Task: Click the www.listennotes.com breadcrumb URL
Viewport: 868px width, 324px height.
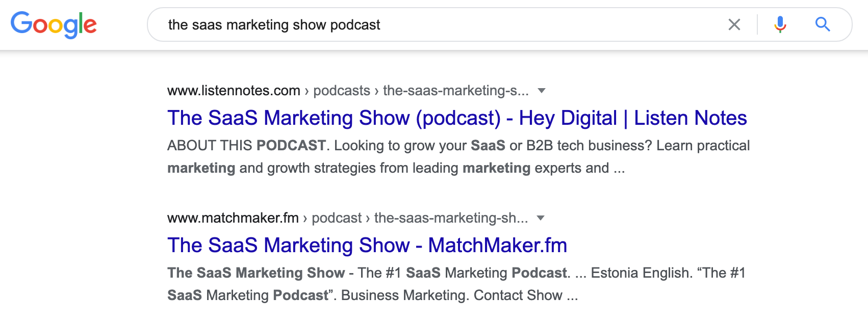Action: [234, 91]
